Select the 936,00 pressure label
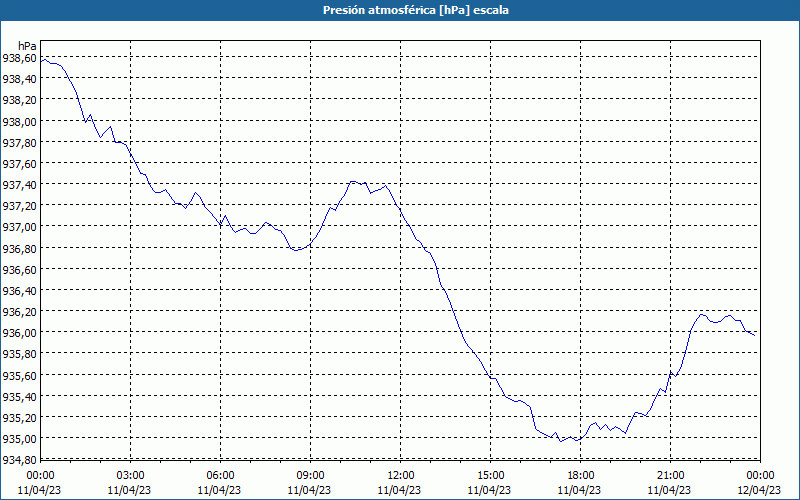The width and height of the screenshot is (800, 500). [x=19, y=333]
